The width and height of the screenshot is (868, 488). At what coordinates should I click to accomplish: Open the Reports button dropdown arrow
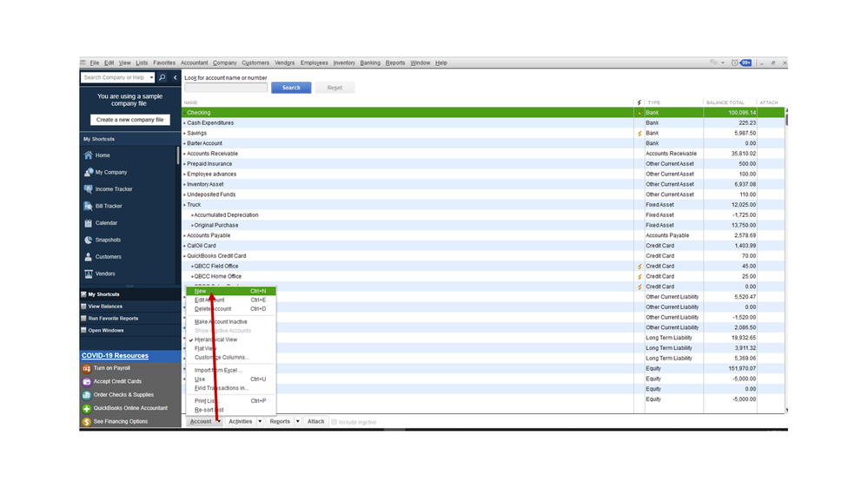pyautogui.click(x=297, y=422)
